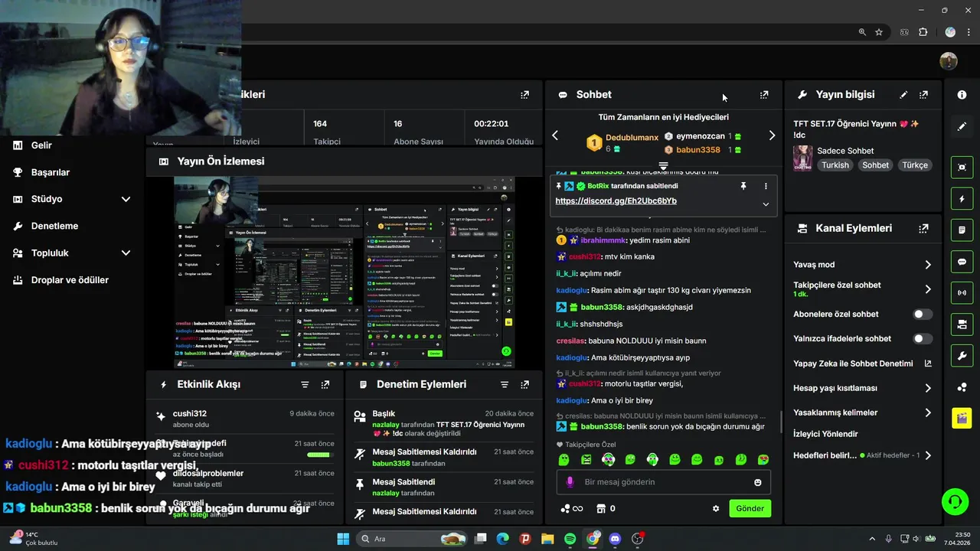The width and height of the screenshot is (980, 551).
Task: Select the Türkçe tag chip
Action: click(915, 165)
